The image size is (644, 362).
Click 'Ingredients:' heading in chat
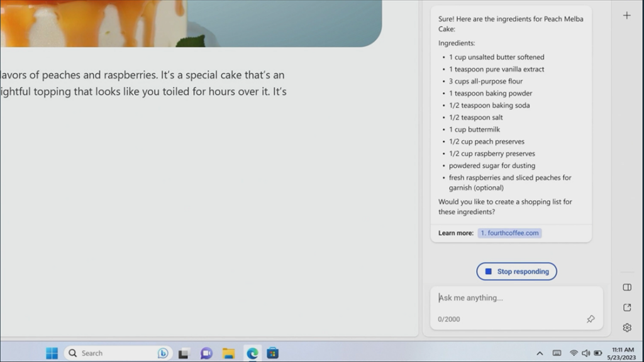click(x=457, y=43)
